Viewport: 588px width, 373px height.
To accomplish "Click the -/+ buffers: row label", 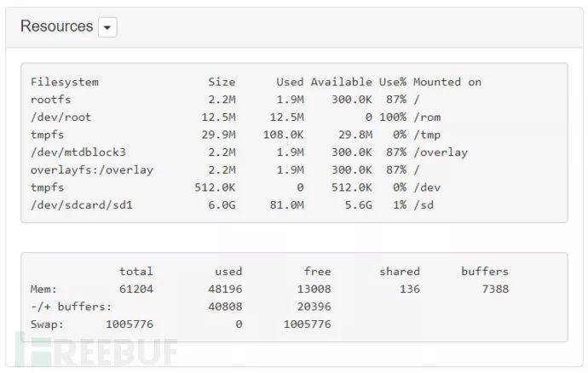I will pyautogui.click(x=72, y=307).
